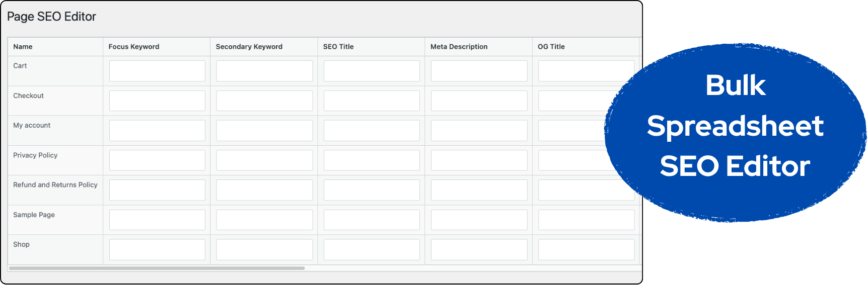Edit the Privacy Policy Meta Description field

[x=479, y=160]
